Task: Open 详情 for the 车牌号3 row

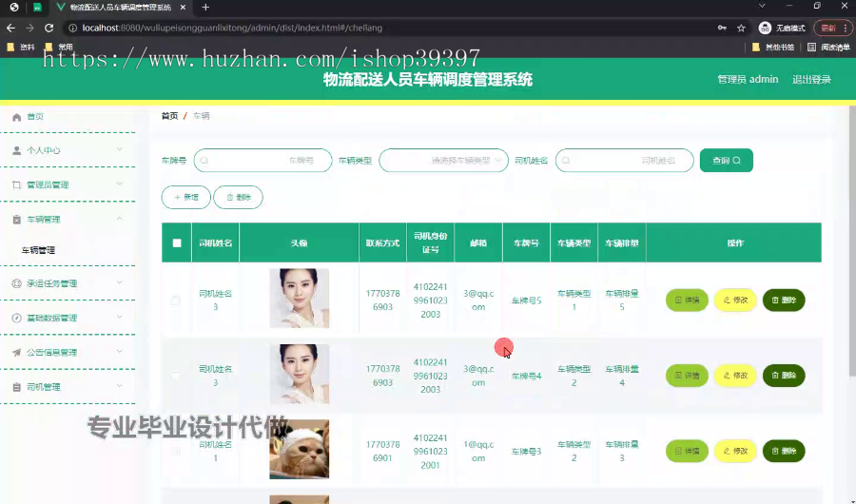Action: coord(687,451)
